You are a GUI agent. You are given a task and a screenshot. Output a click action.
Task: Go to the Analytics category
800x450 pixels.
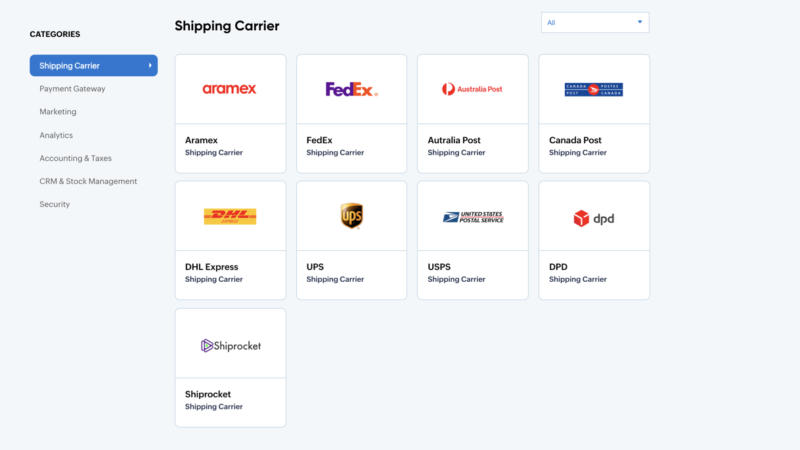pos(56,135)
